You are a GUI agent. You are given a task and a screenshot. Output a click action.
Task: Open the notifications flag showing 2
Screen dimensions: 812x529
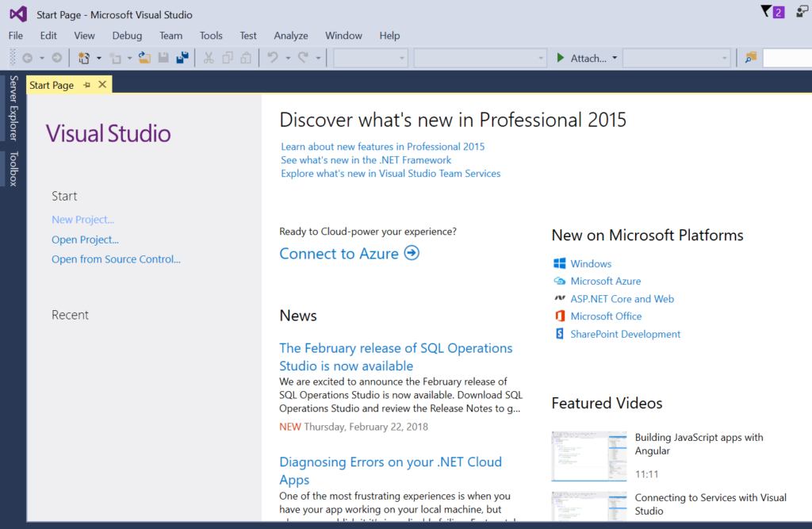pyautogui.click(x=771, y=12)
